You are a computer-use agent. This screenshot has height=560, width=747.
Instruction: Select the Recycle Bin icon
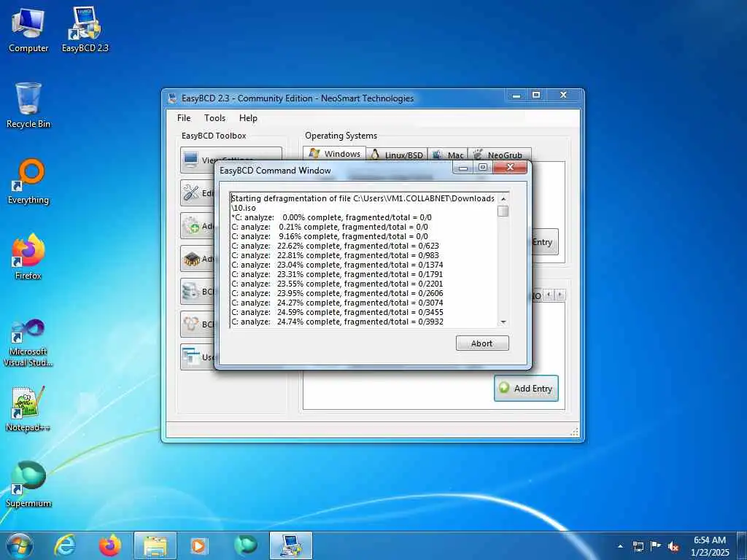coord(28,105)
